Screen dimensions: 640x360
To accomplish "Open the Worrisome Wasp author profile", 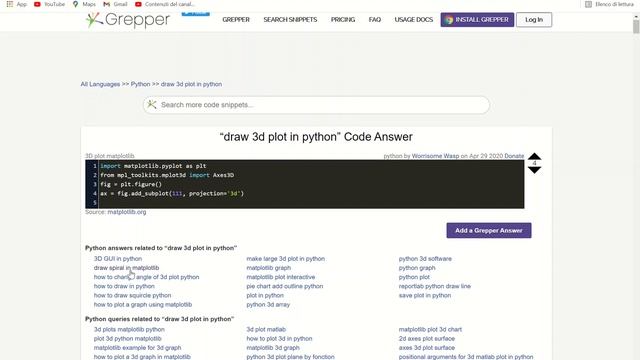I will coord(435,156).
